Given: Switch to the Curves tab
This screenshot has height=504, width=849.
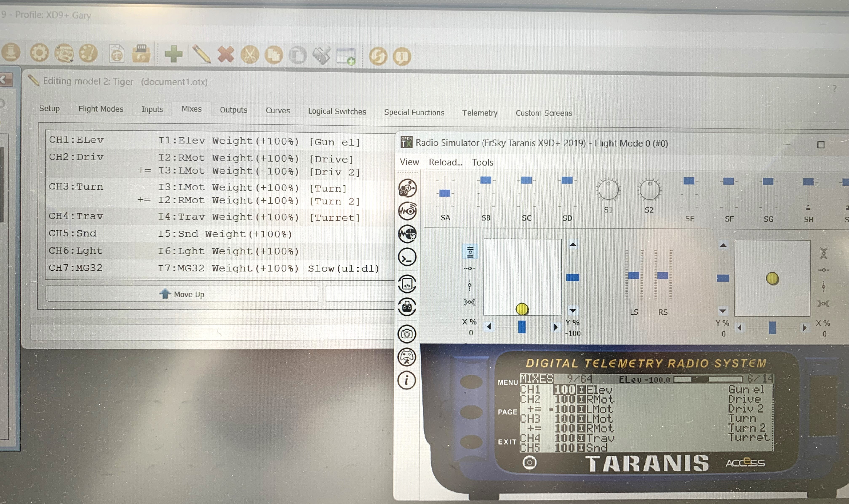Looking at the screenshot, I should pos(278,110).
